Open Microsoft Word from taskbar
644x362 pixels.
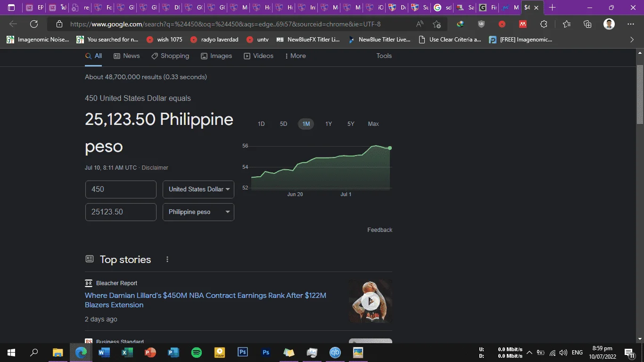coord(104,352)
